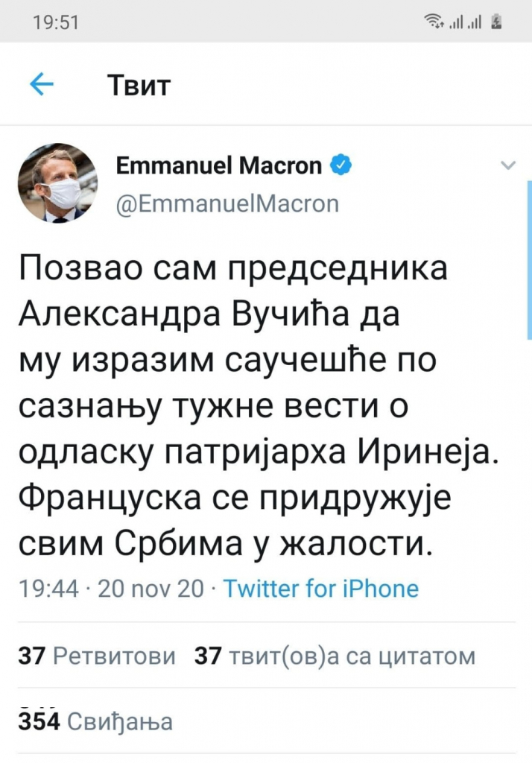The width and height of the screenshot is (532, 763).
Task: Click the Твит header title
Action: coord(139,85)
